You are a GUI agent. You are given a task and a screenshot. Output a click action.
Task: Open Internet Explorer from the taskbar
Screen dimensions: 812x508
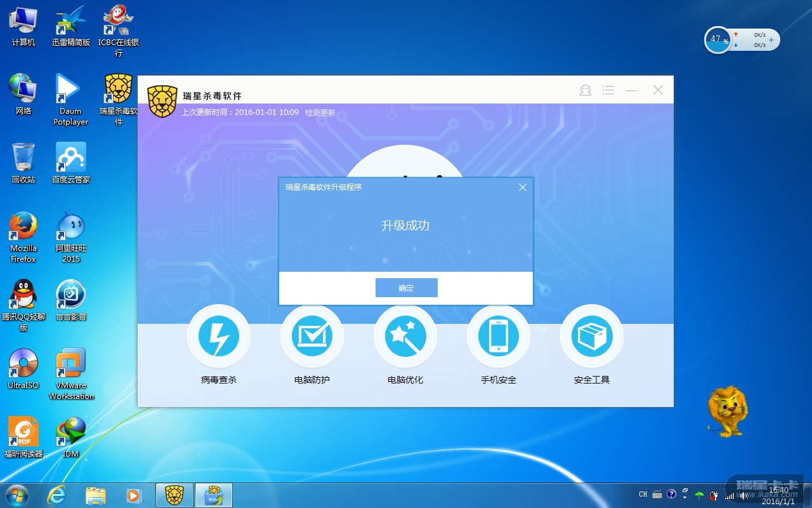pyautogui.click(x=57, y=495)
